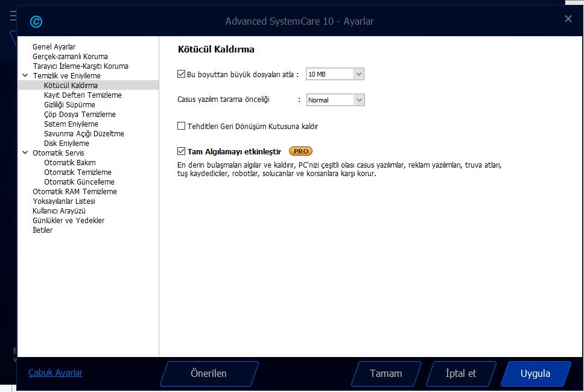This screenshot has height=392, width=584.
Task: Open Gizliliği Süpürme settings
Action: click(69, 104)
